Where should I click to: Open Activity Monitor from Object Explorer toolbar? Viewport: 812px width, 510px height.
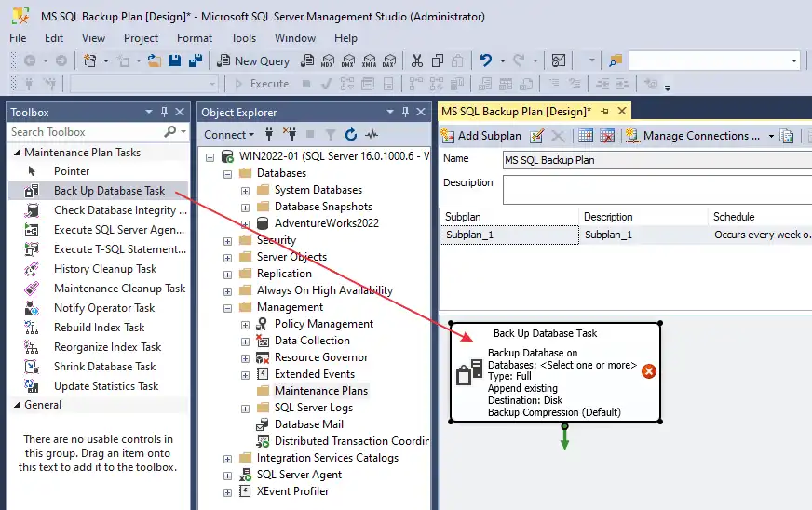point(372,135)
